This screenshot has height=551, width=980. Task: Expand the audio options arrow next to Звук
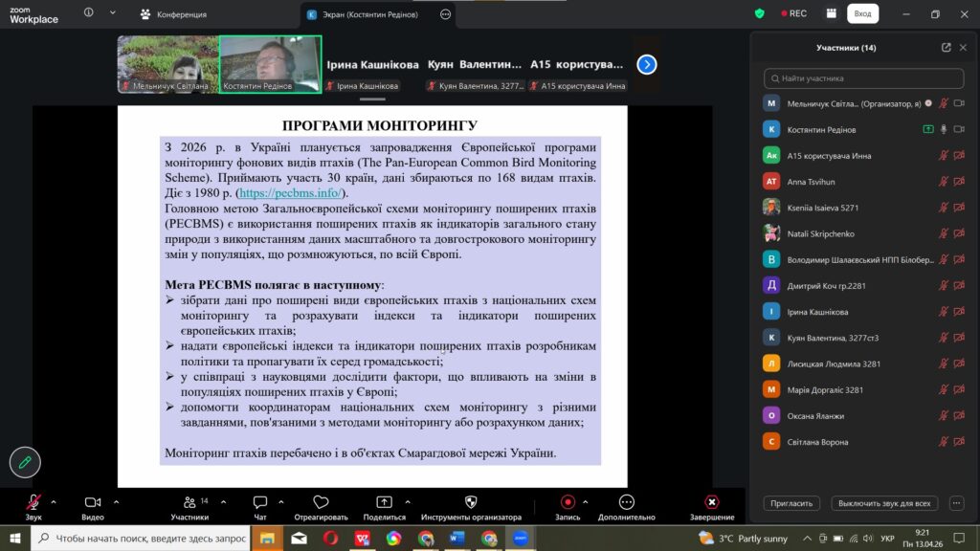(54, 501)
